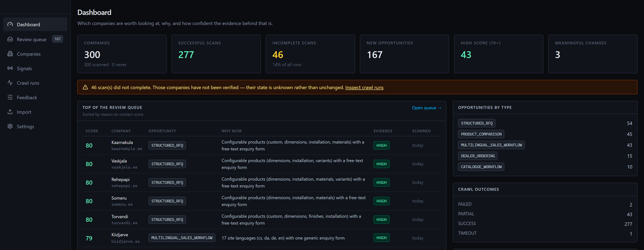The image size is (644, 250).
Task: Open the Import page
Action: pyautogui.click(x=35, y=112)
